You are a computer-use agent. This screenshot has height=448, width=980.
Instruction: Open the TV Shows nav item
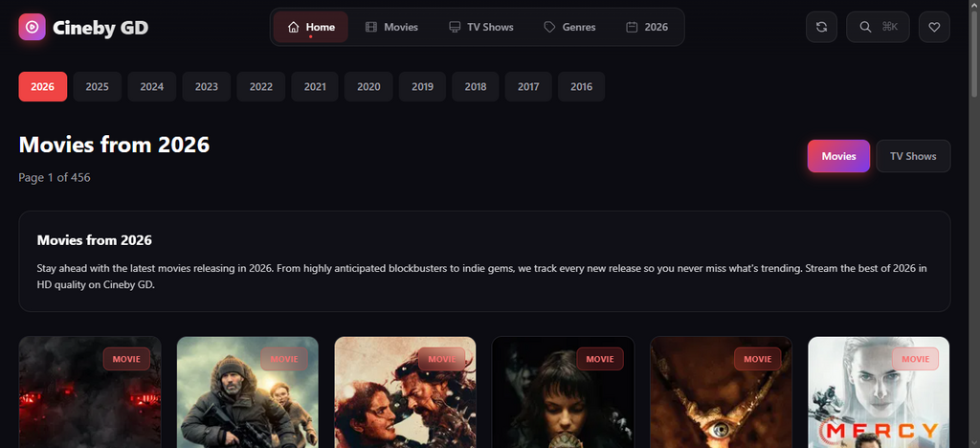pos(481,27)
